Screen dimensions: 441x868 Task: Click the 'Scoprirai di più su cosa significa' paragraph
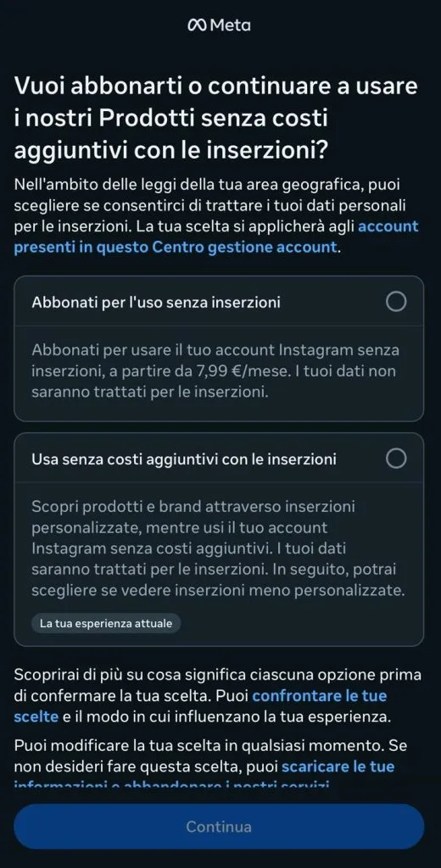pyautogui.click(x=218, y=696)
